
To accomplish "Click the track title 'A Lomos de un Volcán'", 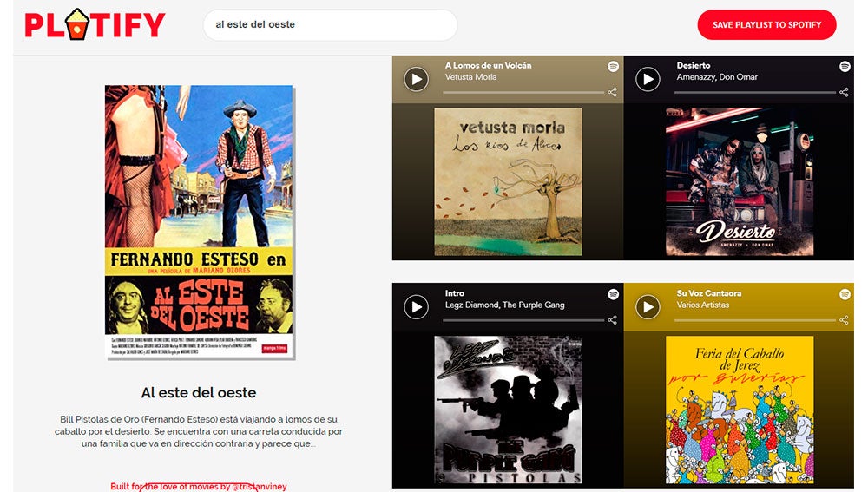I will tap(488, 65).
